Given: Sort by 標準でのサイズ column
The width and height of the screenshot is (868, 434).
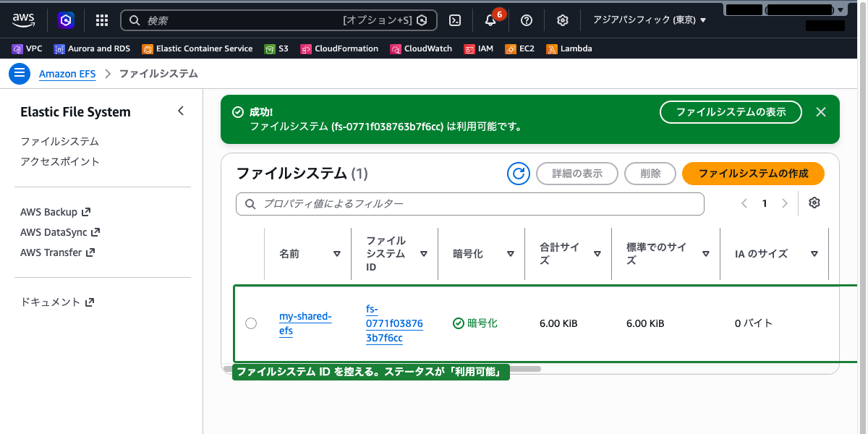Looking at the screenshot, I should coord(706,254).
